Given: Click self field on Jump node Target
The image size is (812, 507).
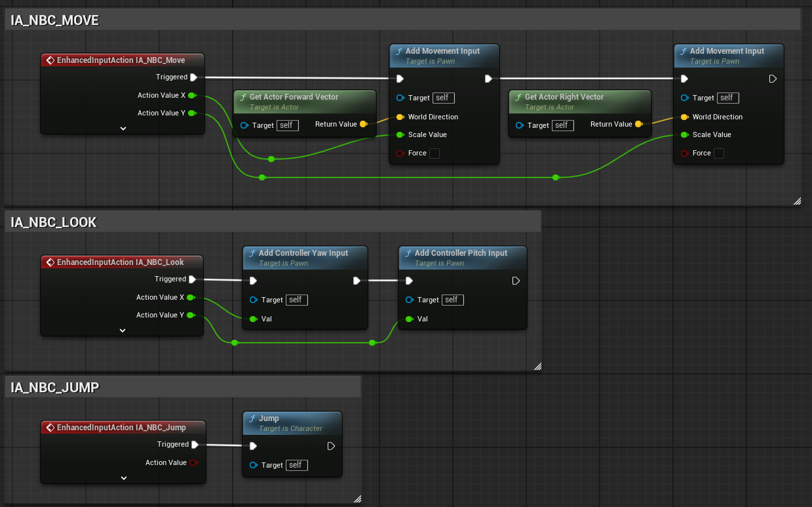Looking at the screenshot, I should (296, 465).
